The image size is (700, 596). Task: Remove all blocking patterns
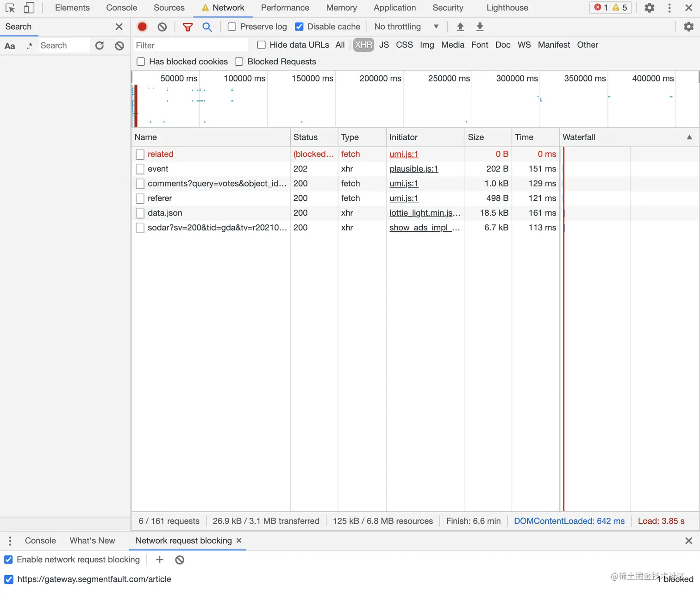tap(180, 560)
